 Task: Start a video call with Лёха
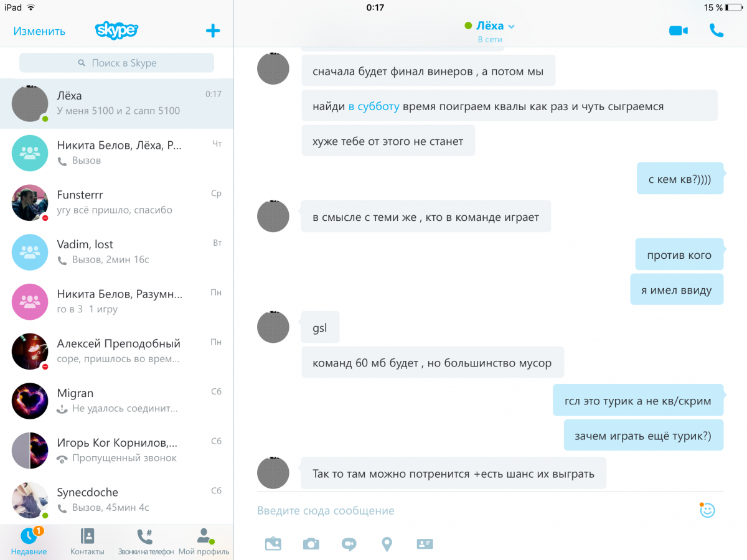point(679,30)
